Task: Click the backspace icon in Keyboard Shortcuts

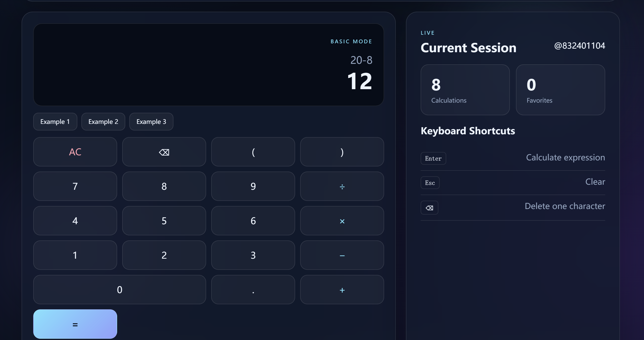Action: pyautogui.click(x=429, y=208)
